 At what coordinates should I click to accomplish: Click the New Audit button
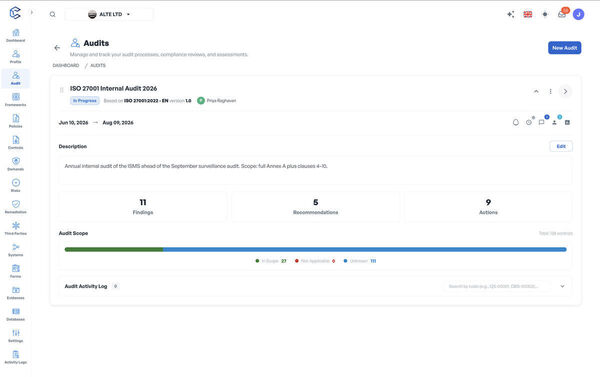[564, 48]
